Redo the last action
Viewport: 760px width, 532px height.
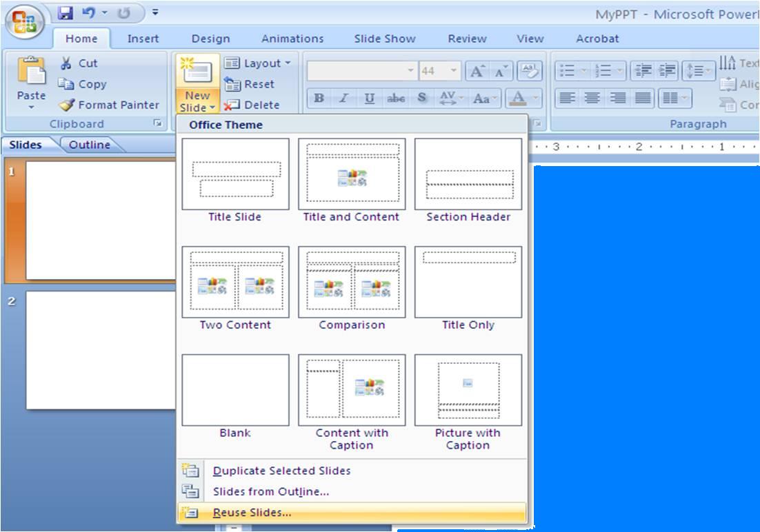pyautogui.click(x=124, y=13)
